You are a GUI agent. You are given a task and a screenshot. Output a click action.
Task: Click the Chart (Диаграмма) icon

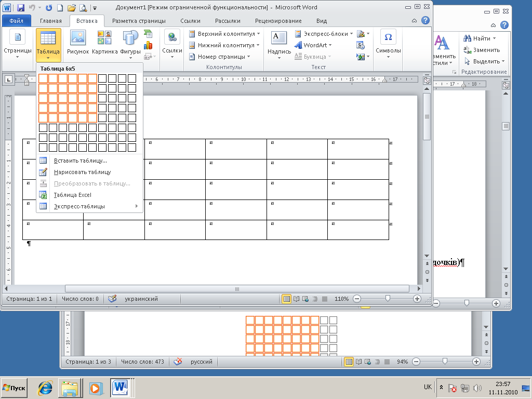[x=148, y=45]
